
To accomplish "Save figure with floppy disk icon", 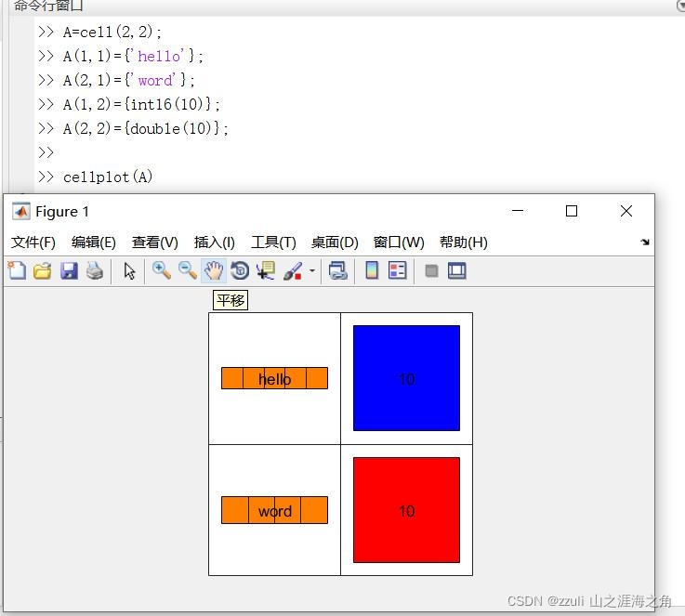I will (69, 270).
